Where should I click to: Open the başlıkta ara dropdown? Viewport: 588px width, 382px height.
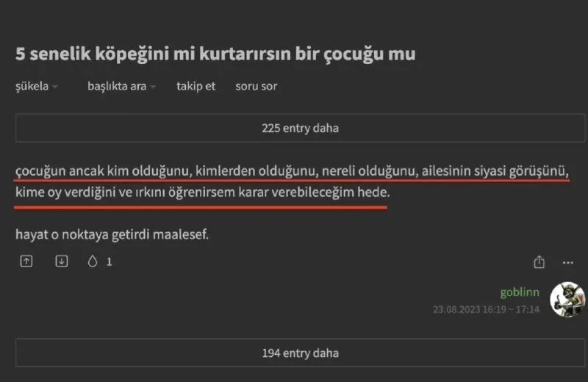[x=121, y=86]
